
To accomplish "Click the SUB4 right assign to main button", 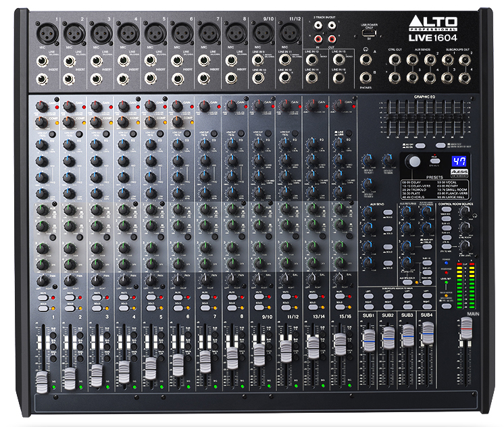I will (x=426, y=306).
